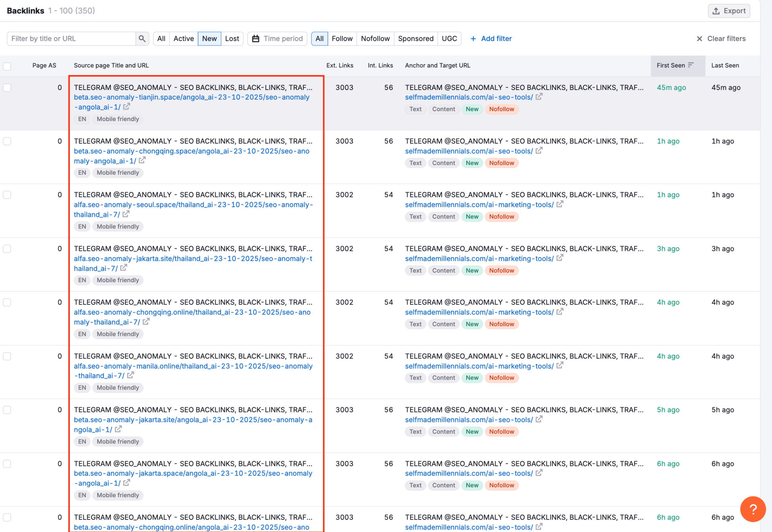Sort by Last Seen column header
The image size is (772, 532).
[x=725, y=66]
